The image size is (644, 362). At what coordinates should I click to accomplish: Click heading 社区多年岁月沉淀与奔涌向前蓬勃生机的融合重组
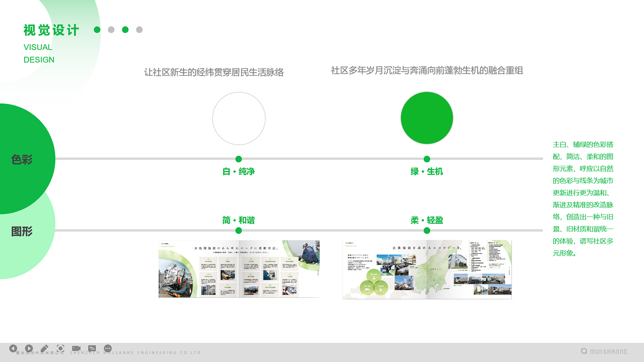pos(427,70)
